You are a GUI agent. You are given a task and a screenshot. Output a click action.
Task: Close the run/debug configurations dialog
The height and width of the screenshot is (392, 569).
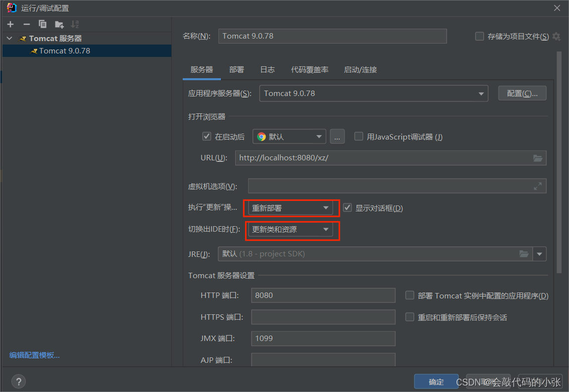[557, 8]
